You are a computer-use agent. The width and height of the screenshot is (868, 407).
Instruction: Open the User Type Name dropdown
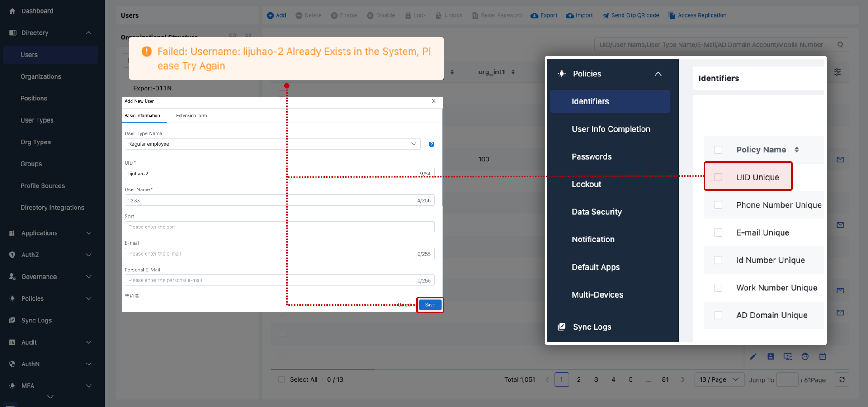272,144
